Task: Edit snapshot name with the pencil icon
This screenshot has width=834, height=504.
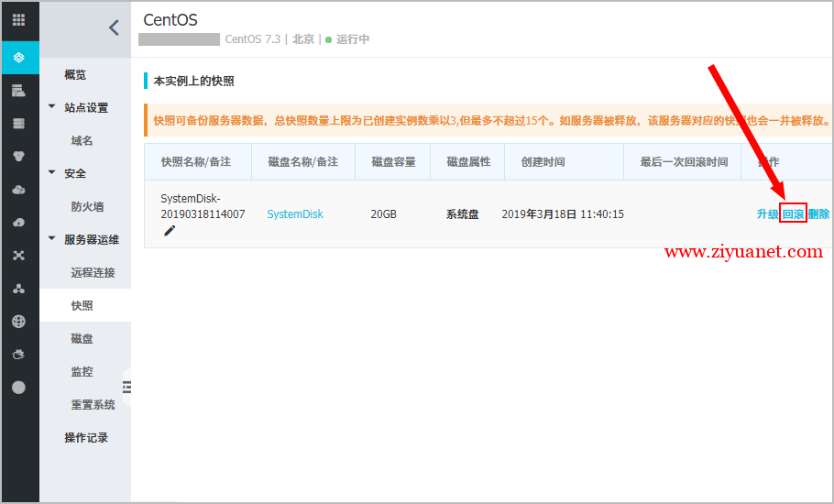Action: [170, 231]
